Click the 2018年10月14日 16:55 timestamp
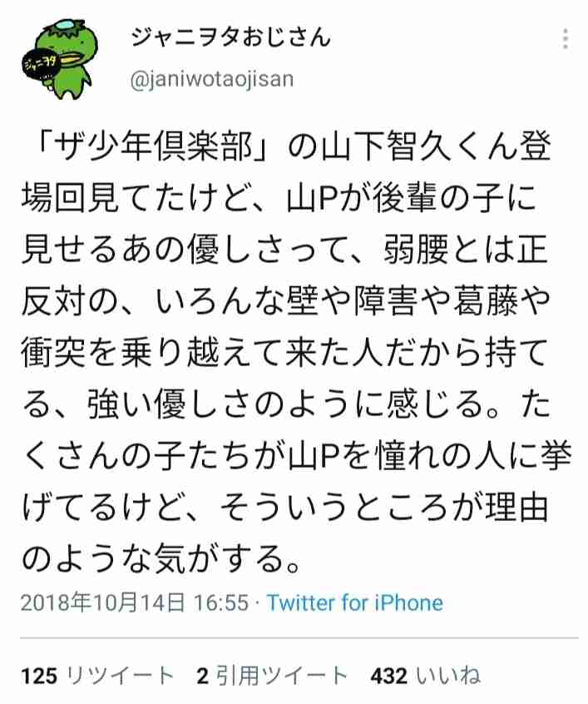588x704 pixels. pos(135,602)
